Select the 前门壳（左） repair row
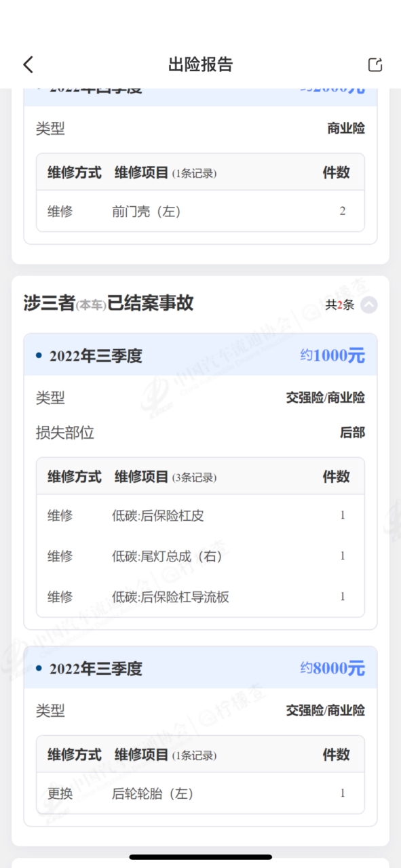This screenshot has width=401, height=868. click(200, 211)
